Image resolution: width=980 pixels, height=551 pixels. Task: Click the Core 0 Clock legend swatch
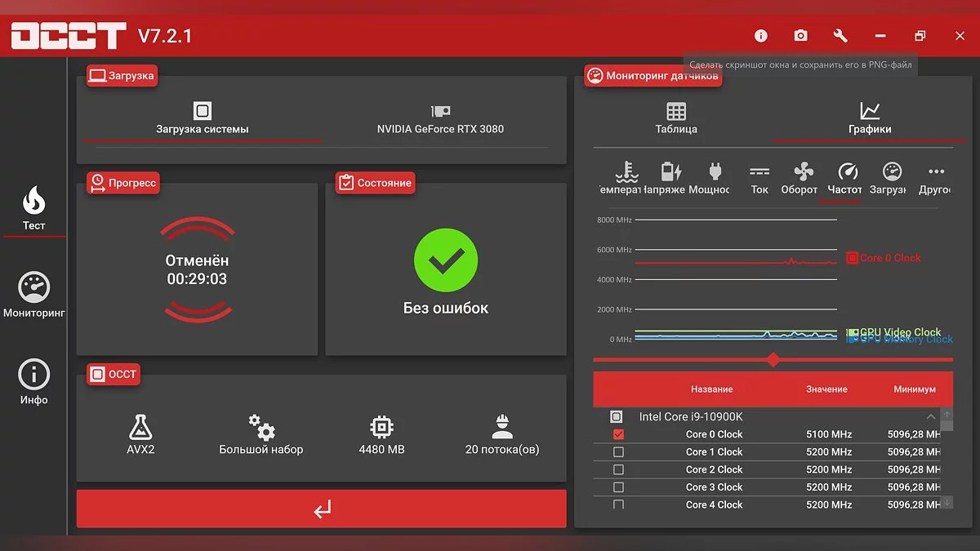point(853,258)
